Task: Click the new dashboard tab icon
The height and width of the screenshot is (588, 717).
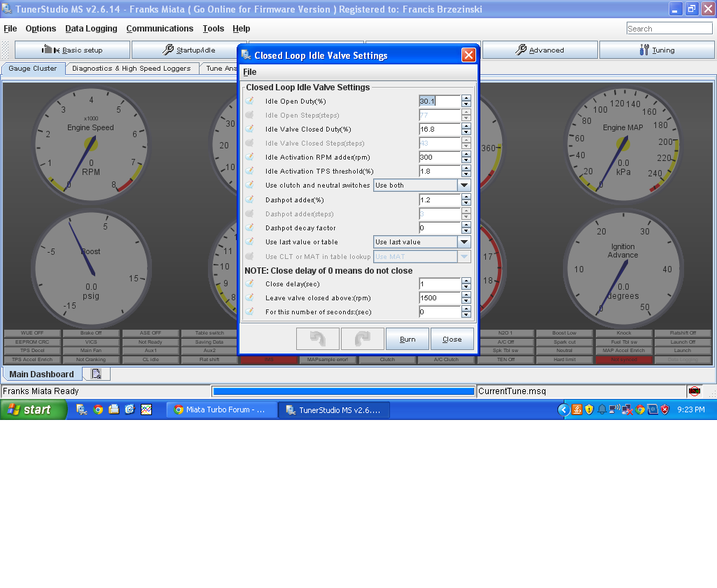Action: (x=96, y=374)
